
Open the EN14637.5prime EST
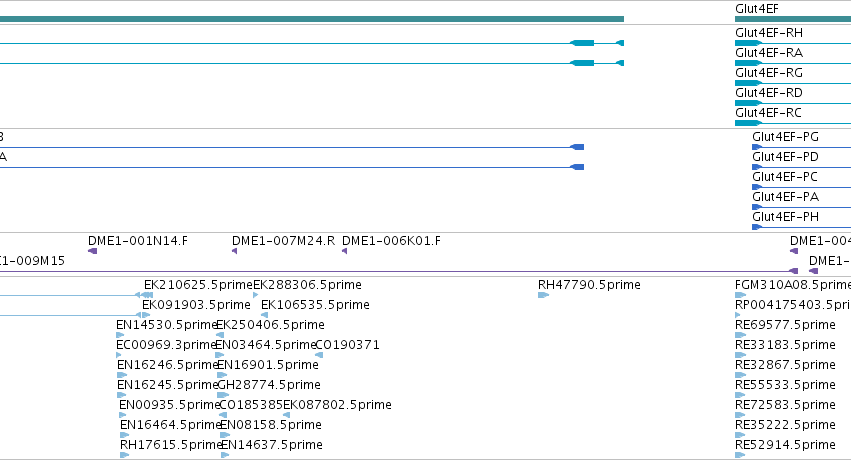click(x=271, y=445)
